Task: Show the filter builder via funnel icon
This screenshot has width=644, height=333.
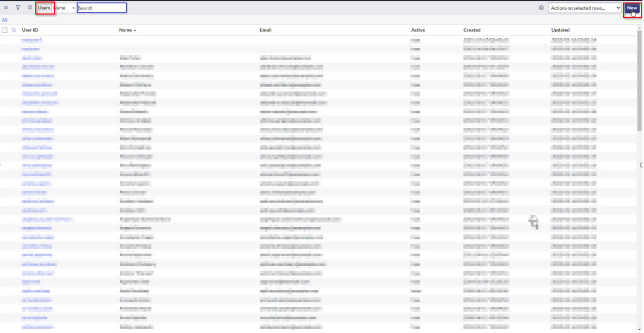Action: point(18,8)
